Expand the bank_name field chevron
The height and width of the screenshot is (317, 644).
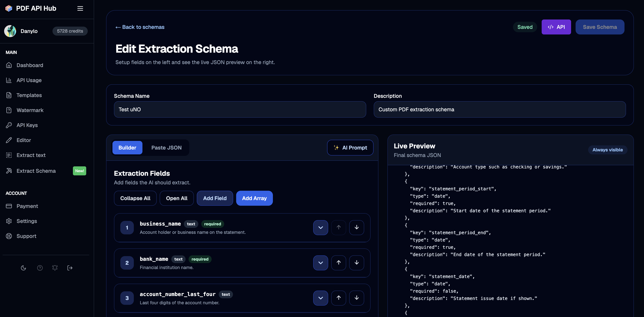[321, 262]
